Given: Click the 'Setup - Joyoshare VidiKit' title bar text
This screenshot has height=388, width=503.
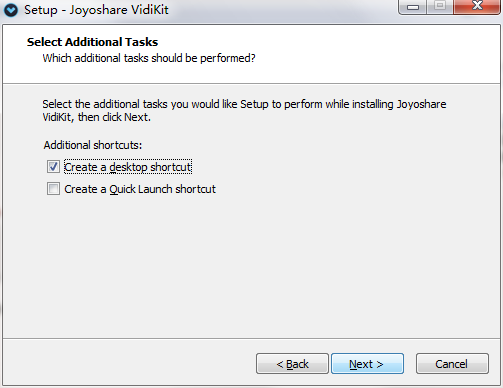Looking at the screenshot, I should click(x=96, y=10).
